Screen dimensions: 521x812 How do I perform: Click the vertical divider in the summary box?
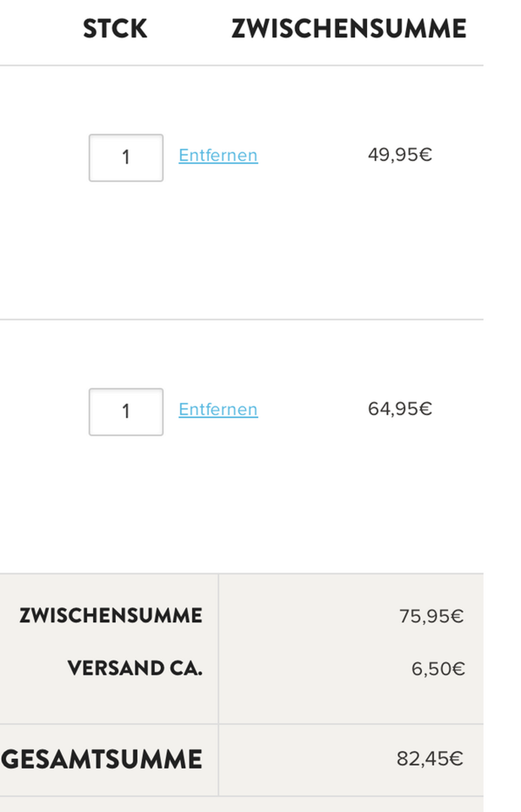pyautogui.click(x=218, y=649)
